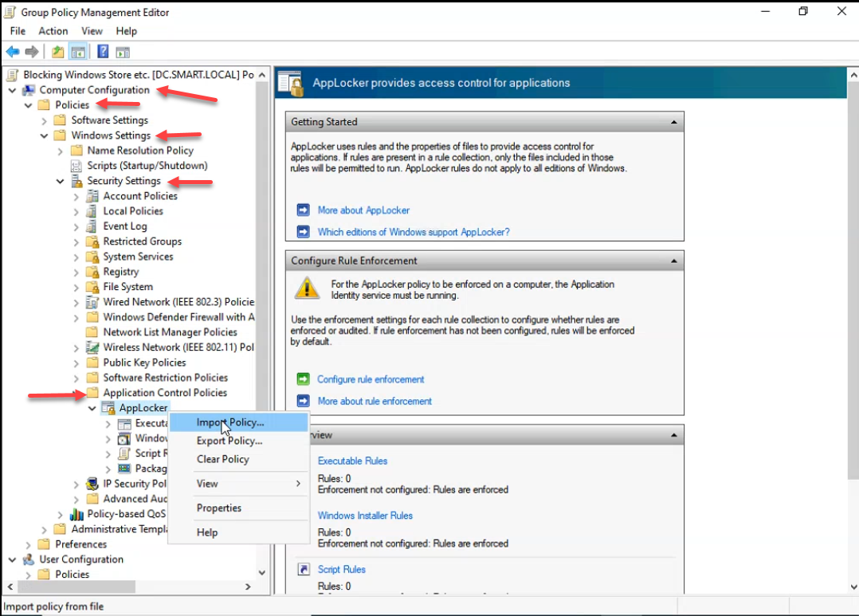Click the Script Rules tree icon
Image resolution: width=859 pixels, height=616 pixels.
coord(124,453)
